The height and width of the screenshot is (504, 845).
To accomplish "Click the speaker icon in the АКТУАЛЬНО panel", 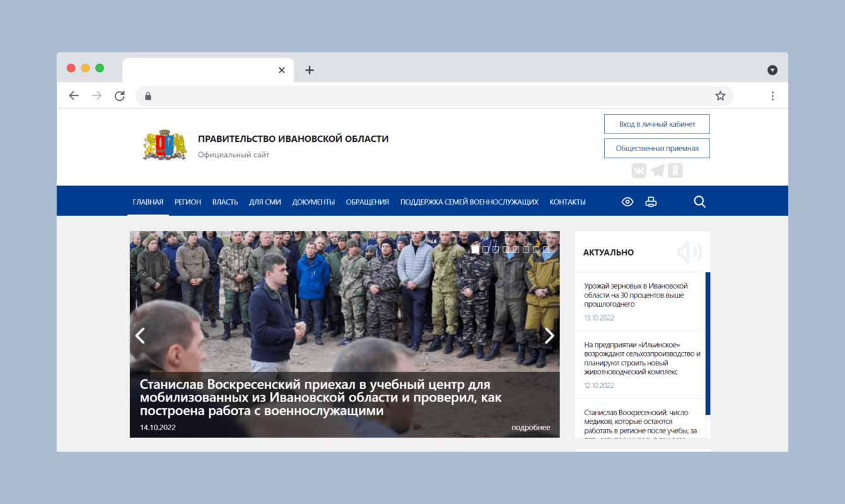I will pos(689,251).
